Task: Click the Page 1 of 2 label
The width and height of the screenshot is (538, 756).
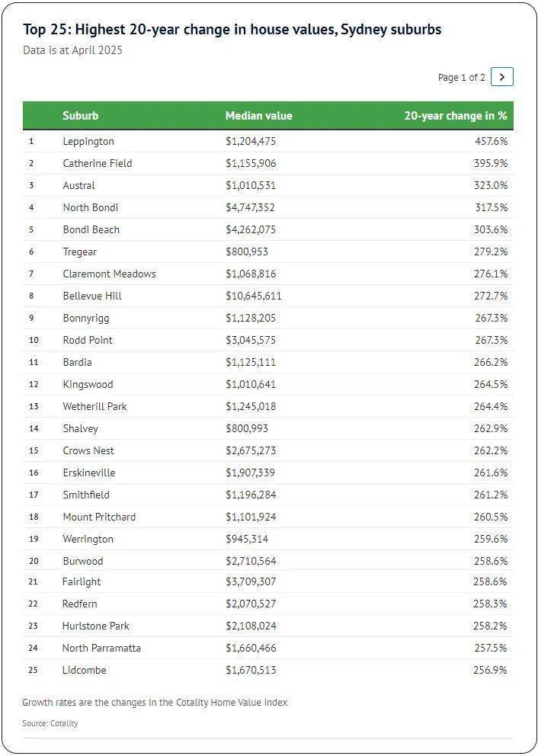Action: pos(461,78)
